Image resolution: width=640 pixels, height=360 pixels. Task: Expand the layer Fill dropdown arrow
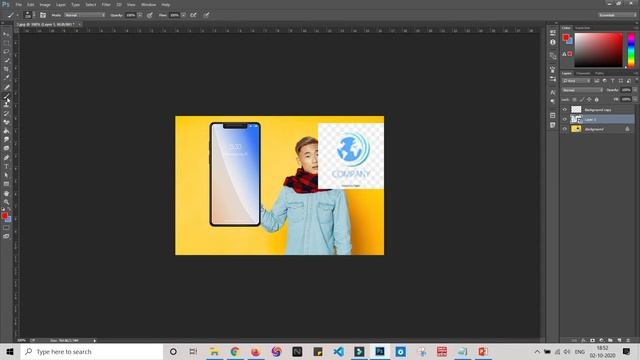[635, 99]
